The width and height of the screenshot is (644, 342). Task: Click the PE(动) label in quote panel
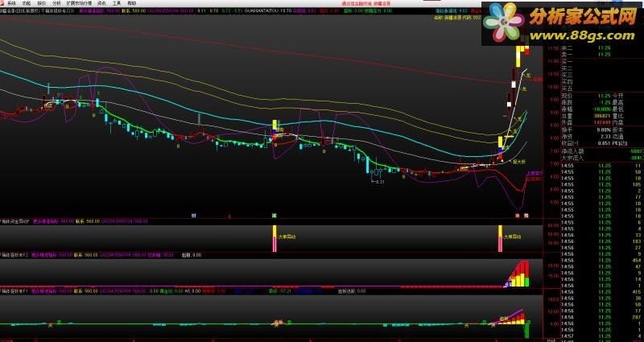click(x=619, y=143)
